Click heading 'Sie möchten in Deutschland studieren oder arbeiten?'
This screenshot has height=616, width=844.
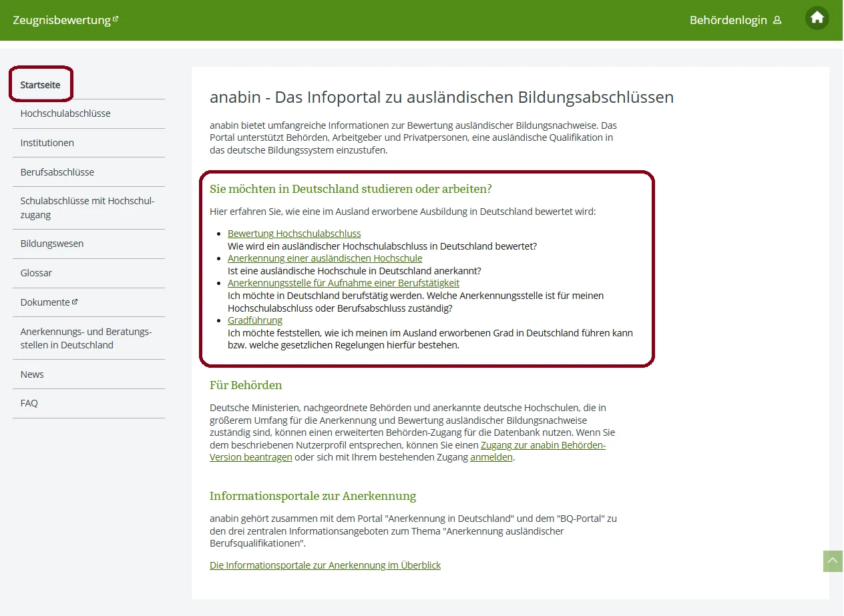coord(351,189)
